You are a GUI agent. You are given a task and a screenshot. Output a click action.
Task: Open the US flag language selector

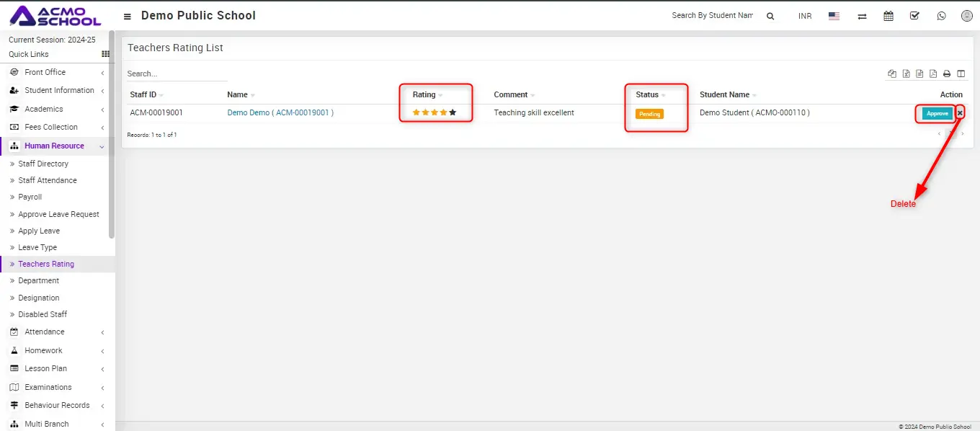click(834, 16)
